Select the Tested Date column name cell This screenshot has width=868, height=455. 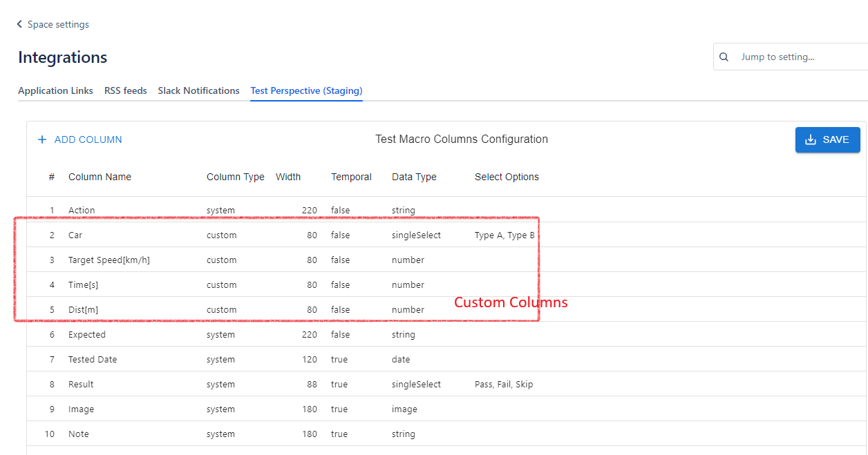(93, 359)
